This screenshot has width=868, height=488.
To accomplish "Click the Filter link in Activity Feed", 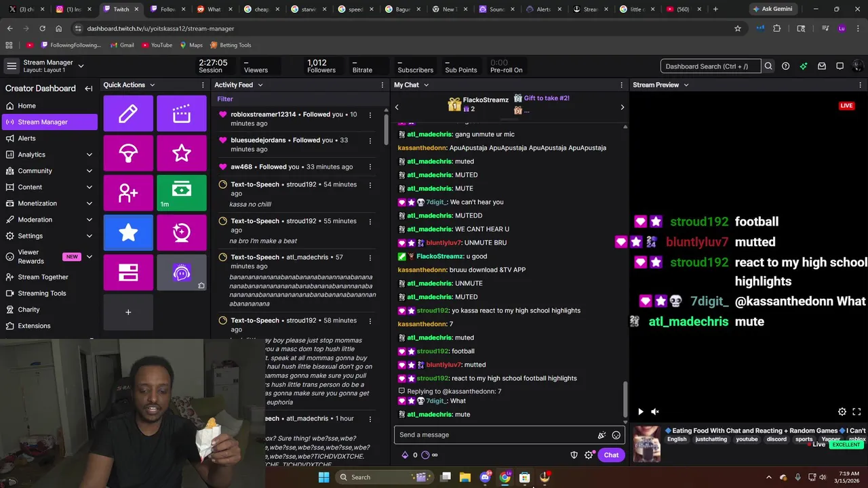I will tap(225, 99).
